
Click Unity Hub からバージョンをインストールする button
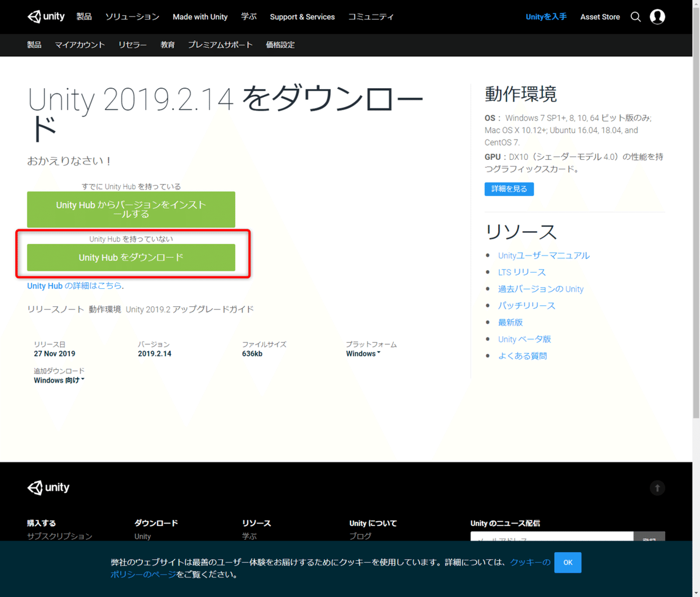click(131, 210)
